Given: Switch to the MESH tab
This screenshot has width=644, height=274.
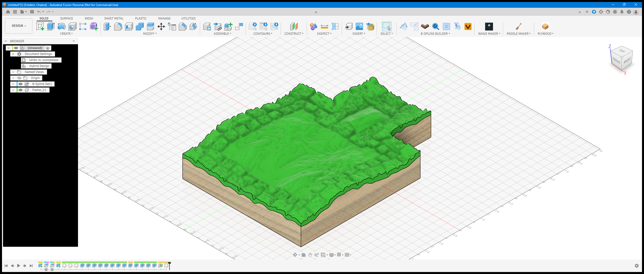Looking at the screenshot, I should 89,18.
